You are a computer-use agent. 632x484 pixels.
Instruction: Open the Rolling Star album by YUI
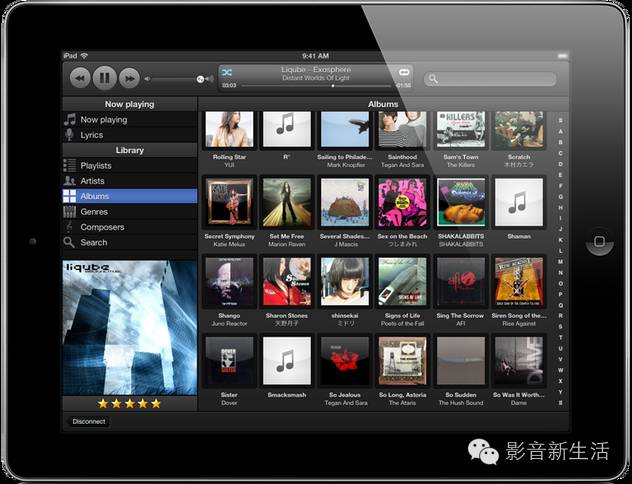(x=229, y=129)
